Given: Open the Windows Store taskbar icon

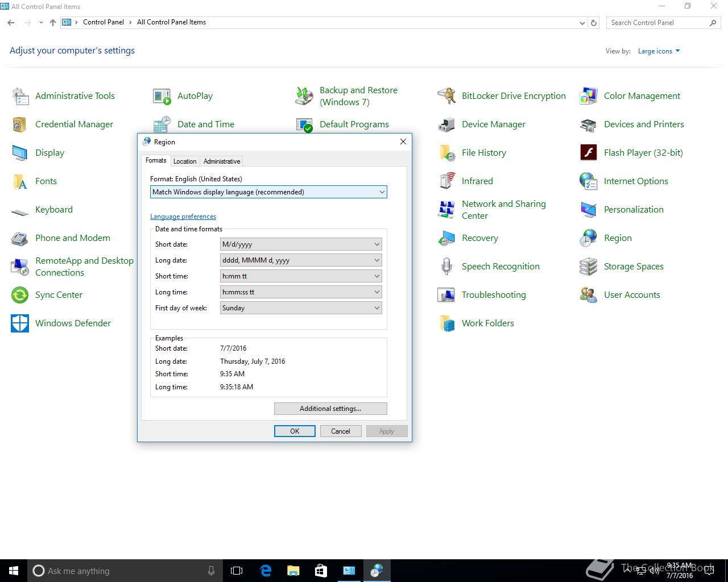Looking at the screenshot, I should coord(321,571).
